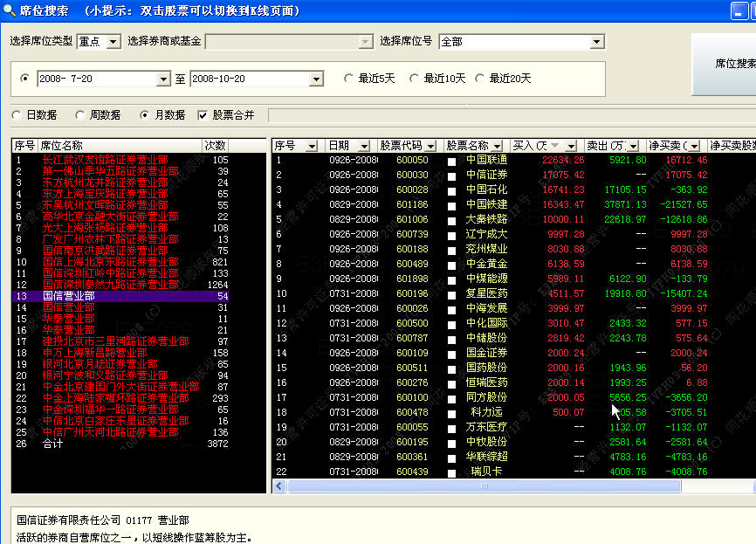
Task: Tick the white box beside 中国联通
Action: pos(452,162)
